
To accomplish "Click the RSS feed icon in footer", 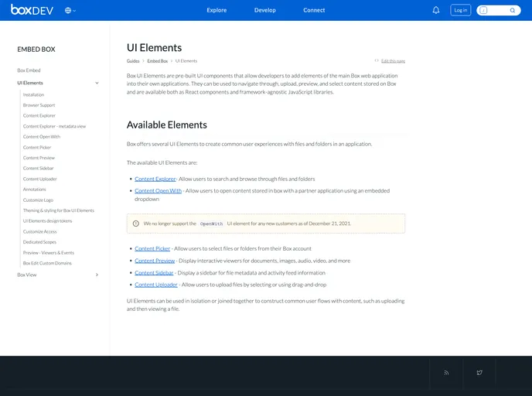I will (x=446, y=373).
